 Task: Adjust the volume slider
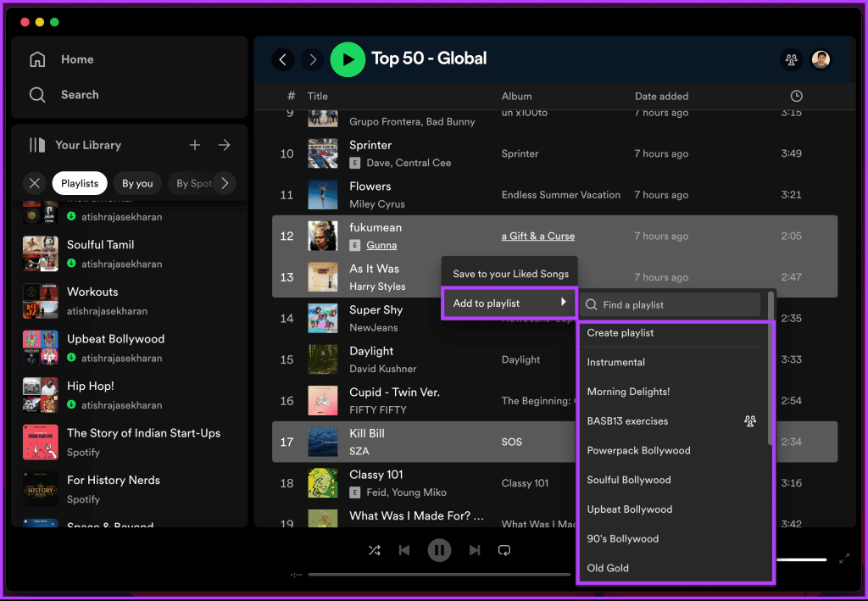coord(804,559)
